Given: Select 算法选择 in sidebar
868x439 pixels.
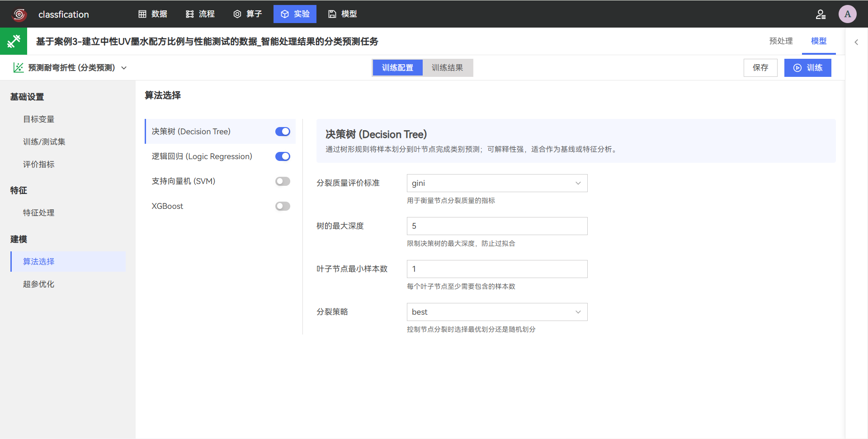Looking at the screenshot, I should (68, 262).
